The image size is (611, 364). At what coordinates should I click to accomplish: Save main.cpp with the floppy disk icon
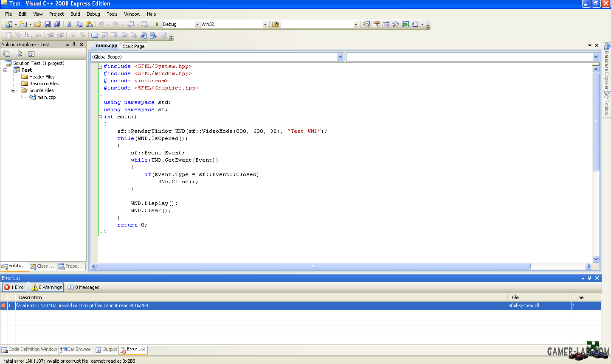(48, 24)
